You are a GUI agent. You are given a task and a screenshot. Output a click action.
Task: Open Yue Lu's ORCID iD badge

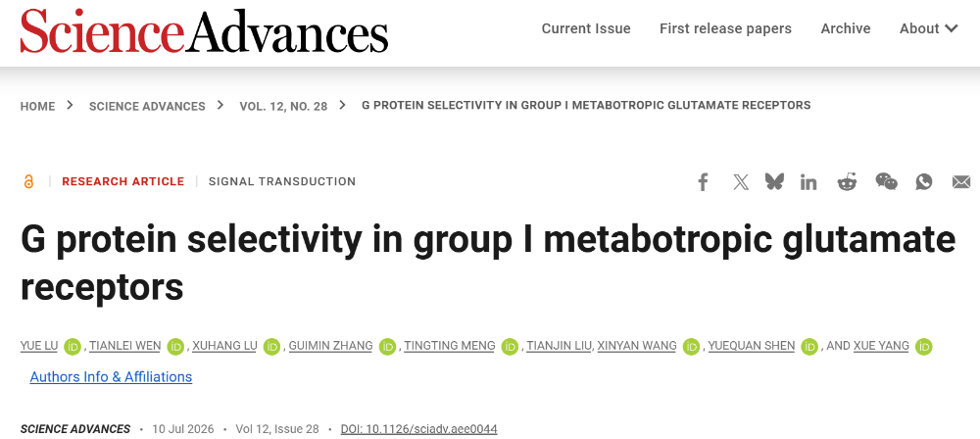(x=73, y=347)
